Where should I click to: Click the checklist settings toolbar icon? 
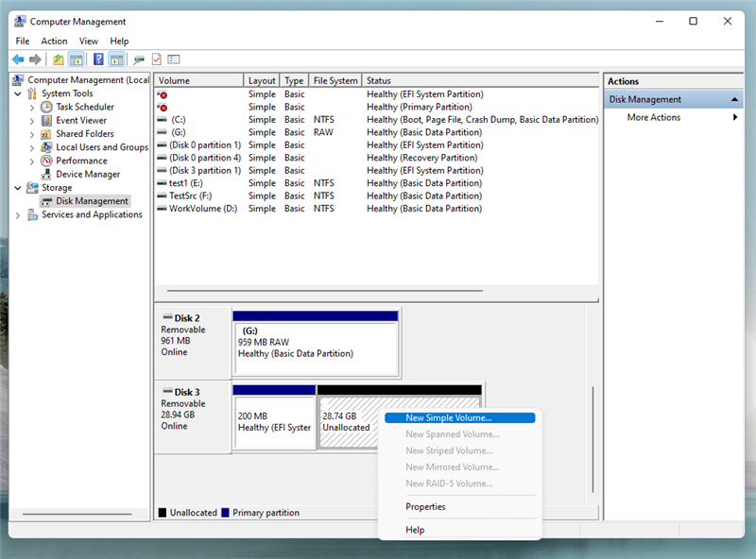[174, 59]
